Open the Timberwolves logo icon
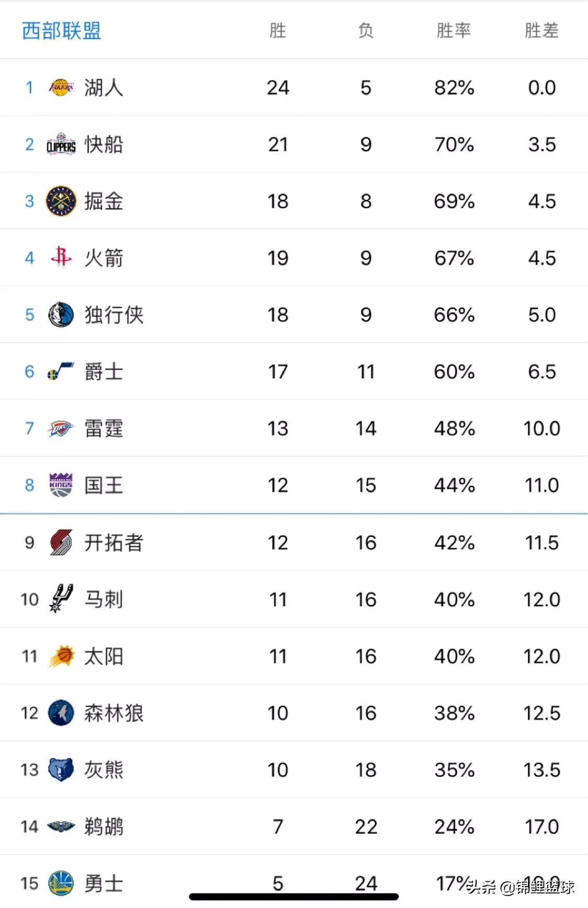The image size is (588, 908). pyautogui.click(x=61, y=713)
